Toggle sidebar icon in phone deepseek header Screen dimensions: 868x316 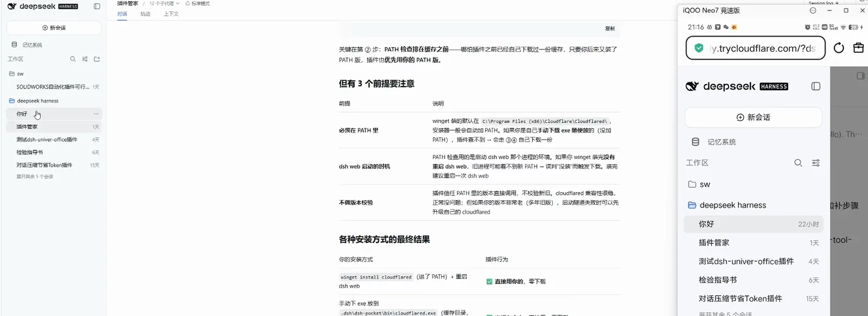click(816, 86)
